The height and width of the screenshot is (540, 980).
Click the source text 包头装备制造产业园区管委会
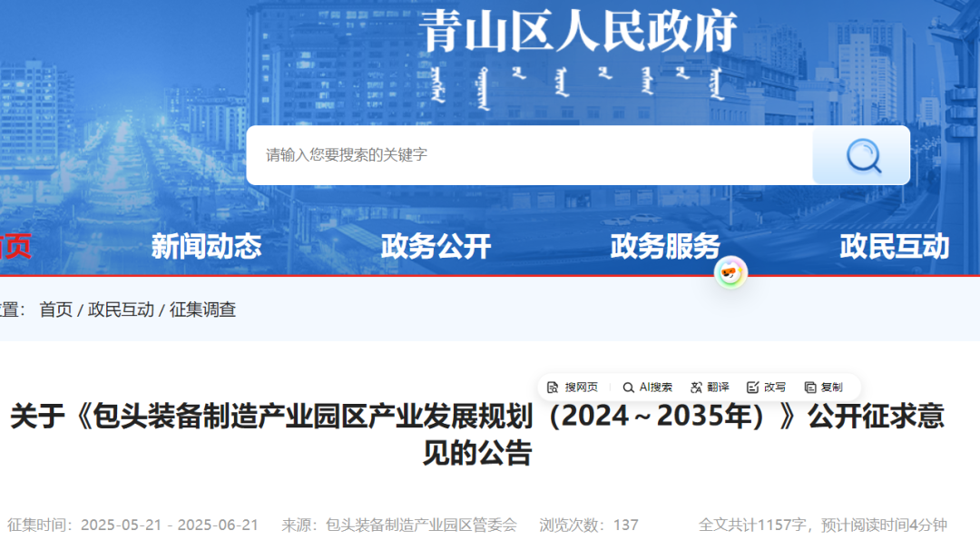[421, 525]
